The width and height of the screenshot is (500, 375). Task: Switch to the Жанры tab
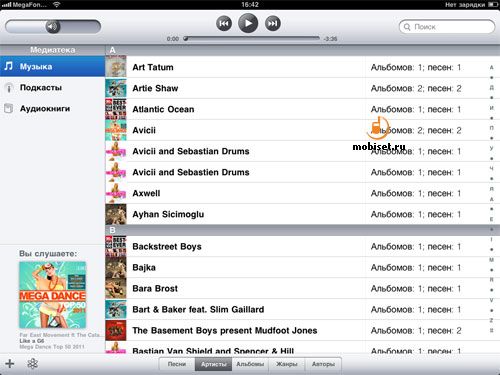[287, 364]
